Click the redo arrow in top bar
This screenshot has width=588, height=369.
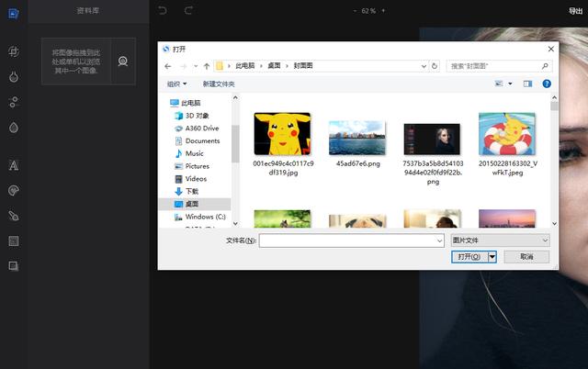coord(188,10)
